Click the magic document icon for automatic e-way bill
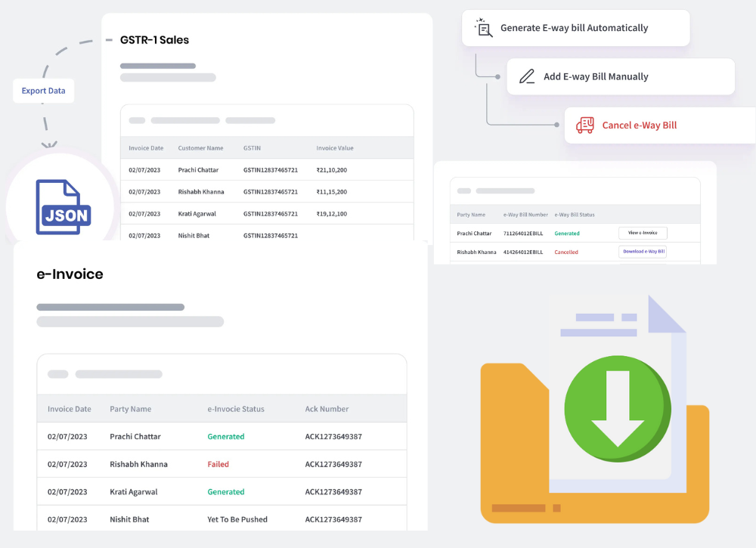Screen dimensions: 756x548 click(x=484, y=28)
